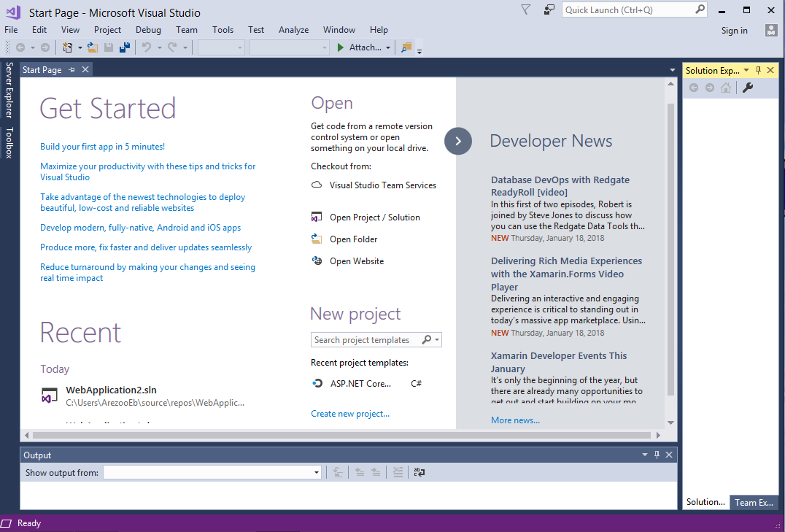Screen dimensions: 785x532
Task: Click the Home icon in Solution Explorer
Action: point(726,88)
